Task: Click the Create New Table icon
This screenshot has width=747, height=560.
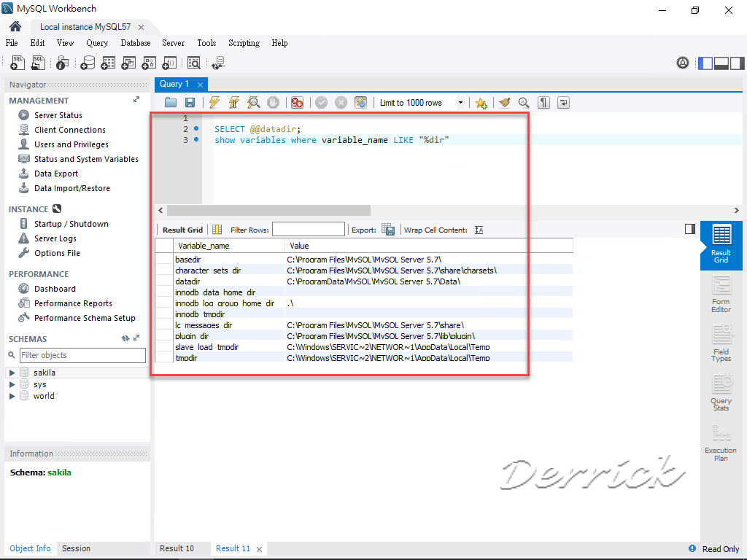Action: click(x=107, y=63)
